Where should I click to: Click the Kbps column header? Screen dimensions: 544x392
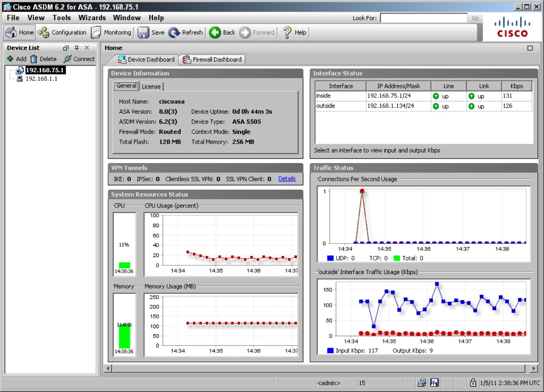(x=517, y=86)
